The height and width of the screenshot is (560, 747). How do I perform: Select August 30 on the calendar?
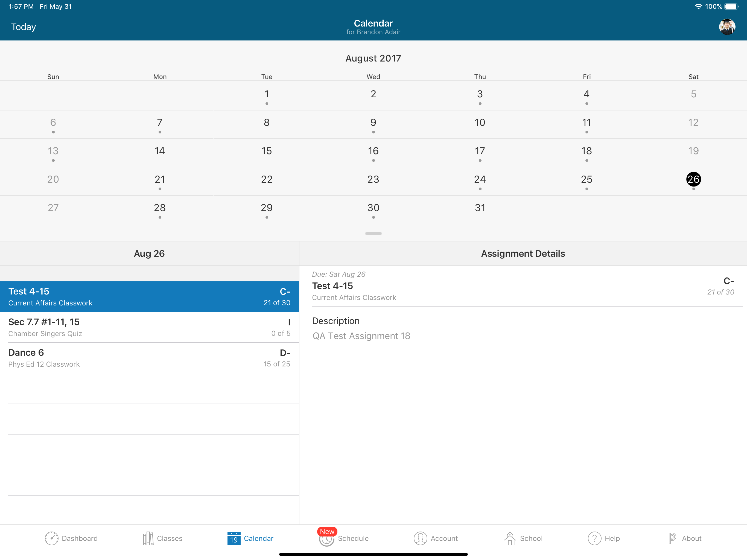[373, 208]
